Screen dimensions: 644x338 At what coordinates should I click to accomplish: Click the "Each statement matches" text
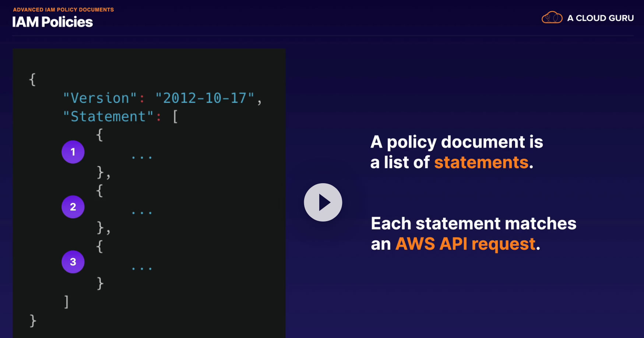pyautogui.click(x=474, y=223)
